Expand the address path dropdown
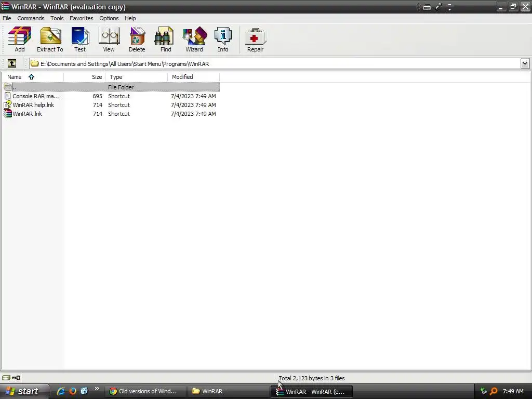532x399 pixels. point(525,63)
